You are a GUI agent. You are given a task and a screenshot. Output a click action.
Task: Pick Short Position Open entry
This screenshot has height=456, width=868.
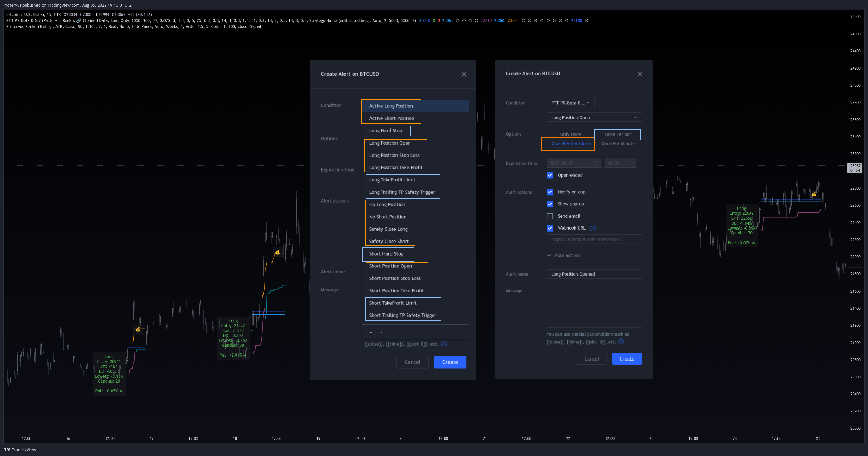[415, 266]
